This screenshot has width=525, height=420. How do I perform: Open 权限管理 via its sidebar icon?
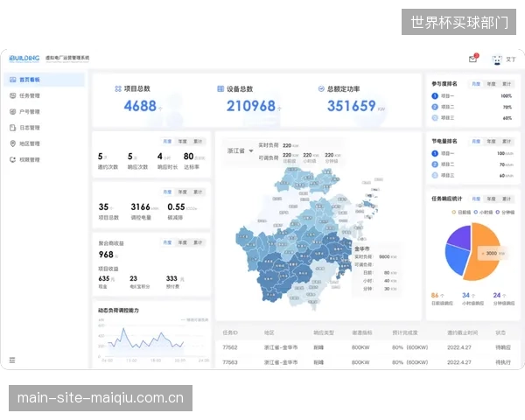click(13, 160)
